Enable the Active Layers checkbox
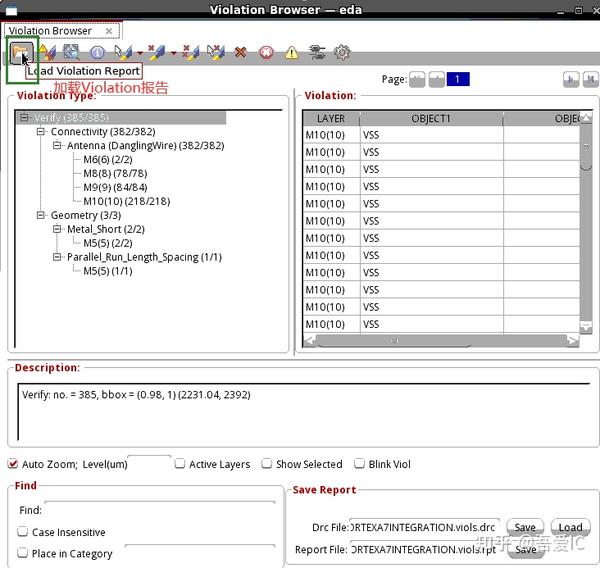The width and height of the screenshot is (600, 568). coord(179,464)
